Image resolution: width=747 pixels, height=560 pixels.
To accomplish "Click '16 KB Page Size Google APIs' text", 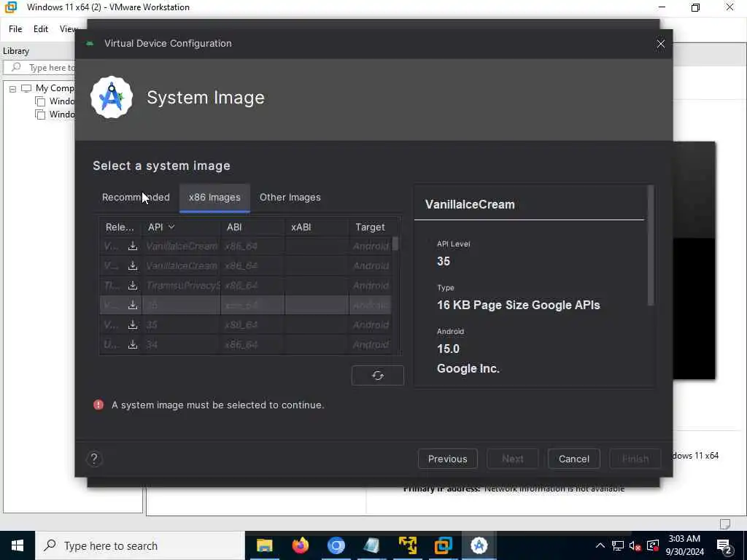I will [x=519, y=305].
